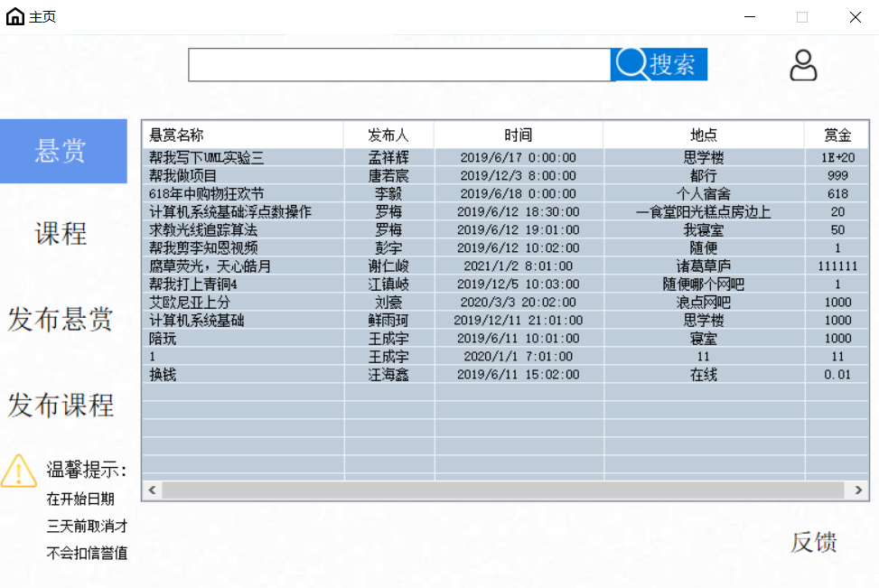Click time cell 2020/1/1 7:01:00
Screen dimensions: 879x588
pyautogui.click(x=519, y=357)
